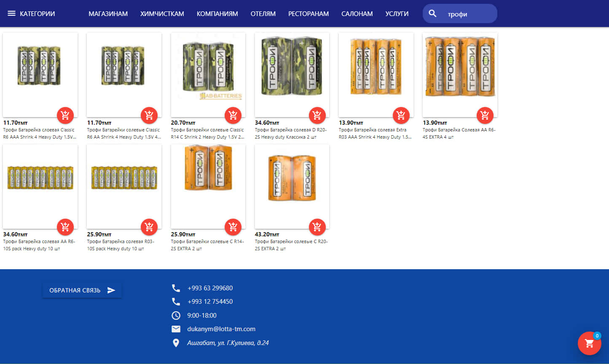
Task: Open the Химчисткам menu item
Action: tap(162, 13)
